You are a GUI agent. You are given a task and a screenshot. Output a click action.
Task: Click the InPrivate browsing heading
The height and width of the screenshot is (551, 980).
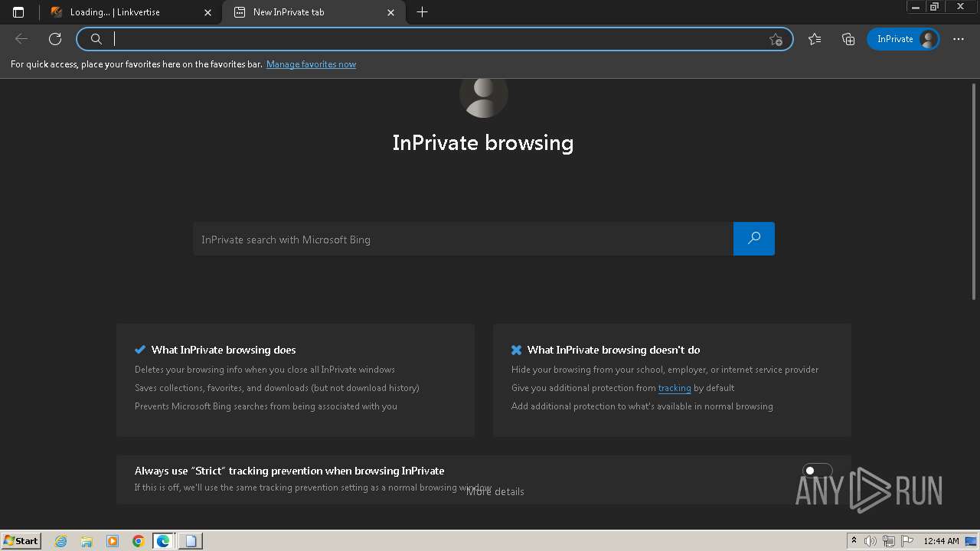[483, 143]
